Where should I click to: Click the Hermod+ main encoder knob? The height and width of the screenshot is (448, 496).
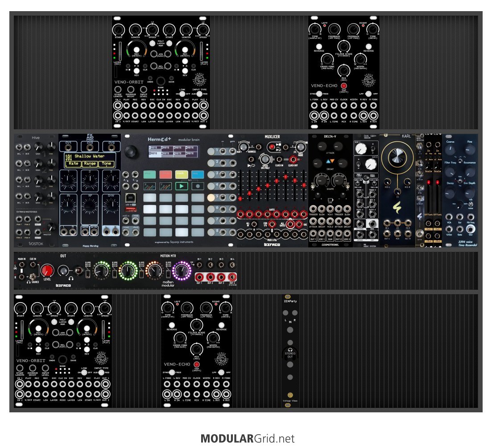pos(131,152)
